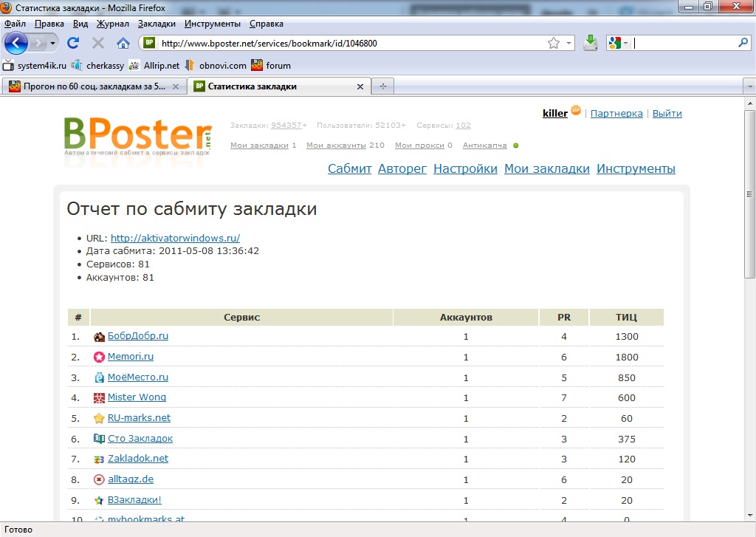Click the Memori.ru pink star icon

click(99, 357)
